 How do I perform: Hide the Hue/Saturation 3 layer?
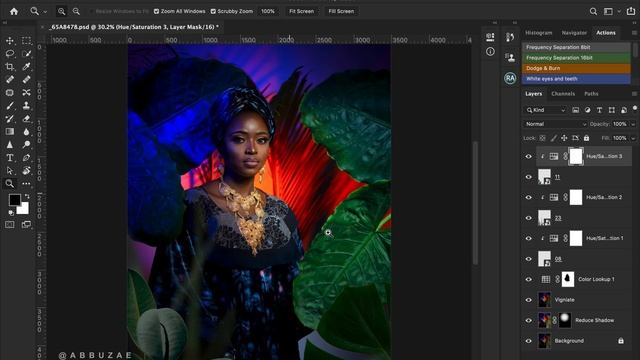coord(529,156)
